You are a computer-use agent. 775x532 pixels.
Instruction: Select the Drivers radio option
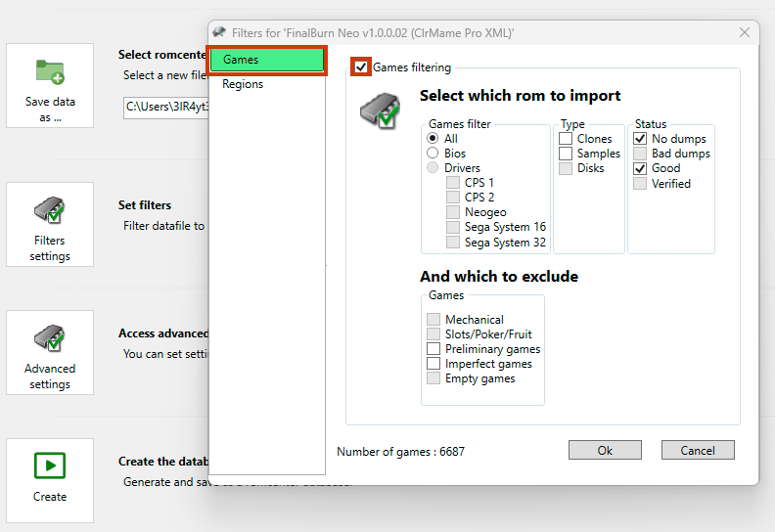point(433,168)
